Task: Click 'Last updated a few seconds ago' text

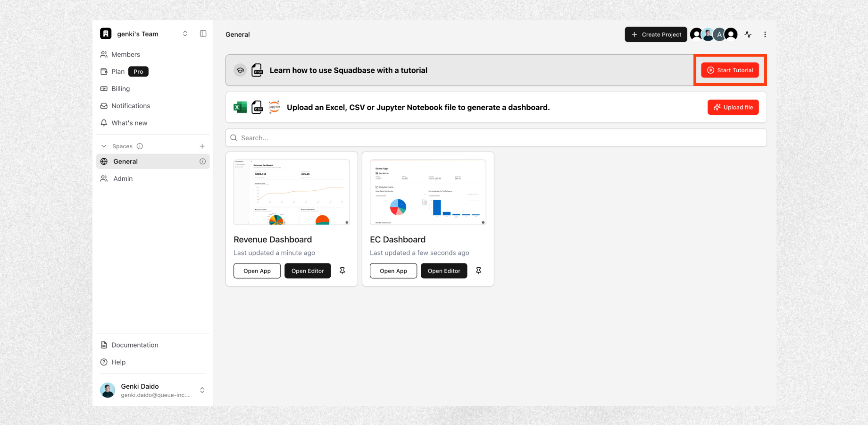Action: pos(420,253)
